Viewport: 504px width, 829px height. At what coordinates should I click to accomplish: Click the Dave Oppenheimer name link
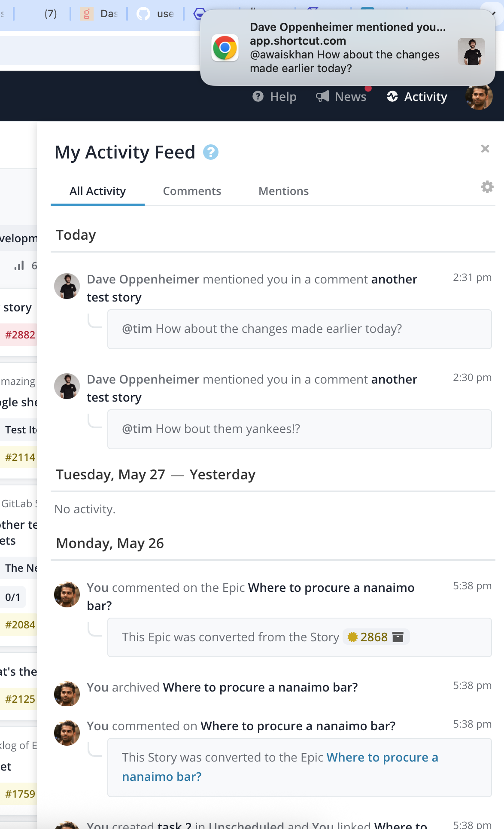click(x=143, y=279)
